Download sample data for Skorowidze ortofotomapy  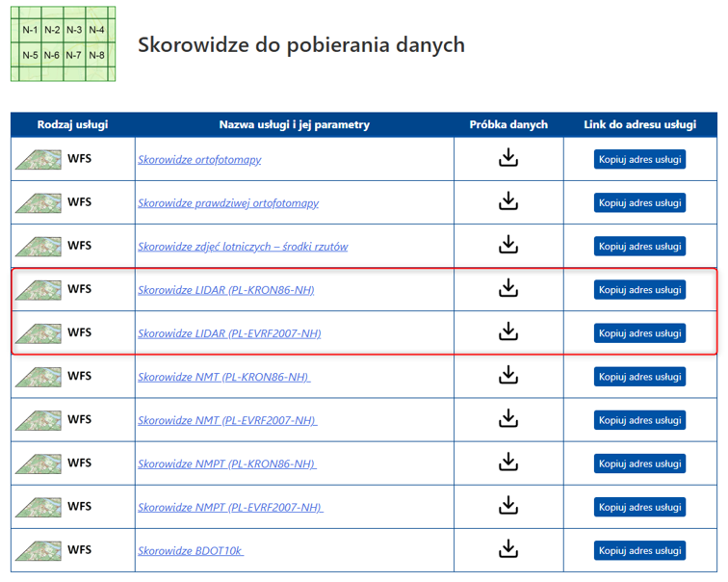point(508,157)
